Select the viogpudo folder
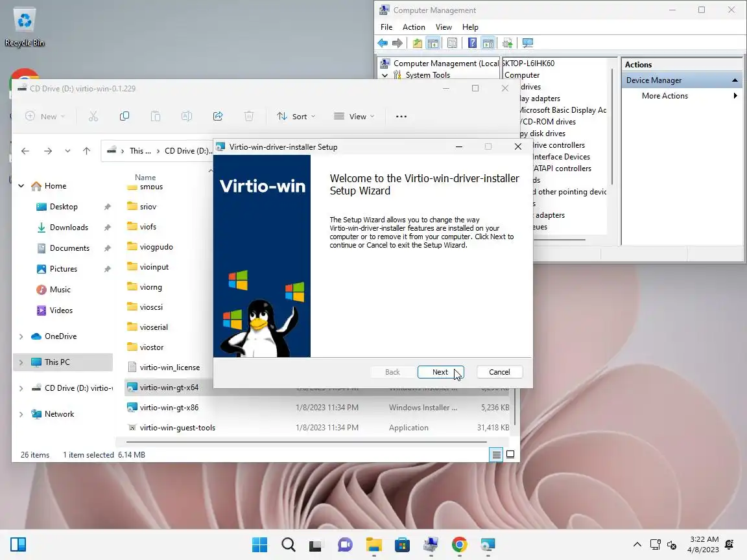 pyautogui.click(x=156, y=247)
